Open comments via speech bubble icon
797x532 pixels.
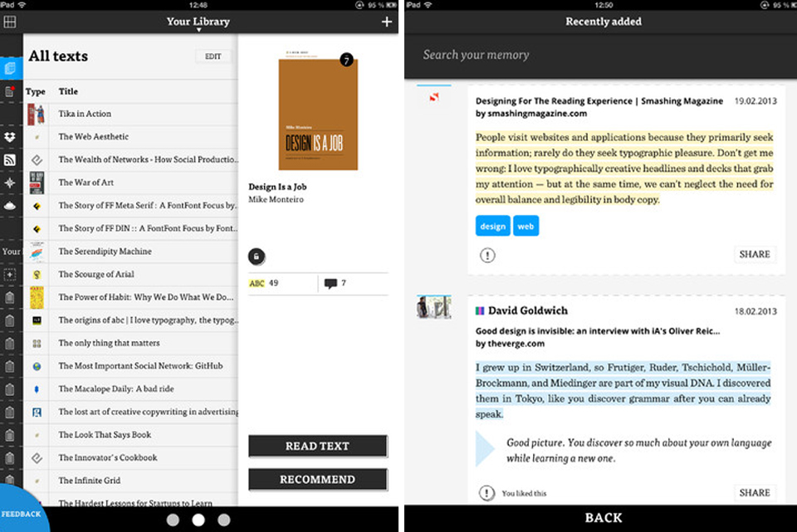[x=331, y=284]
